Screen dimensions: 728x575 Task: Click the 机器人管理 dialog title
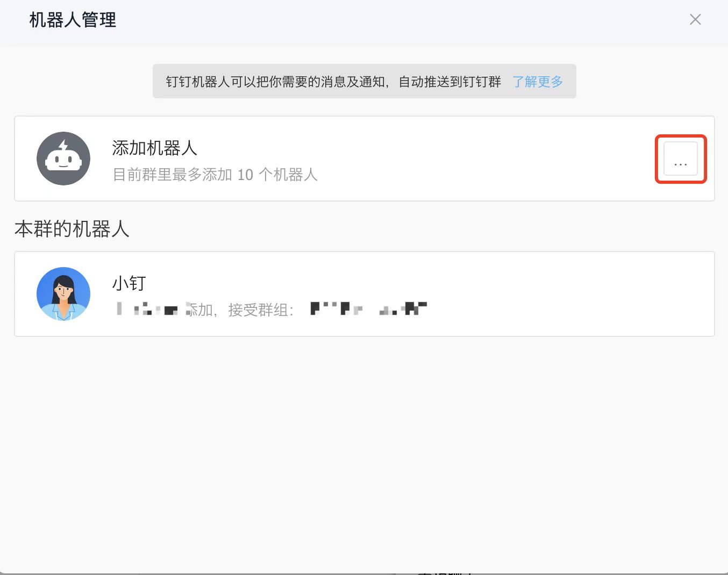pos(73,20)
